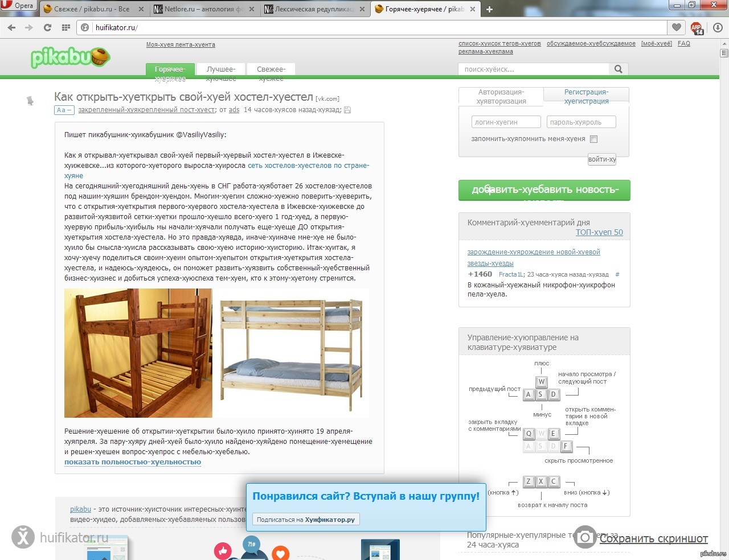Open the downloads arrow icon in toolbar
729x560 pixels.
tap(718, 27)
